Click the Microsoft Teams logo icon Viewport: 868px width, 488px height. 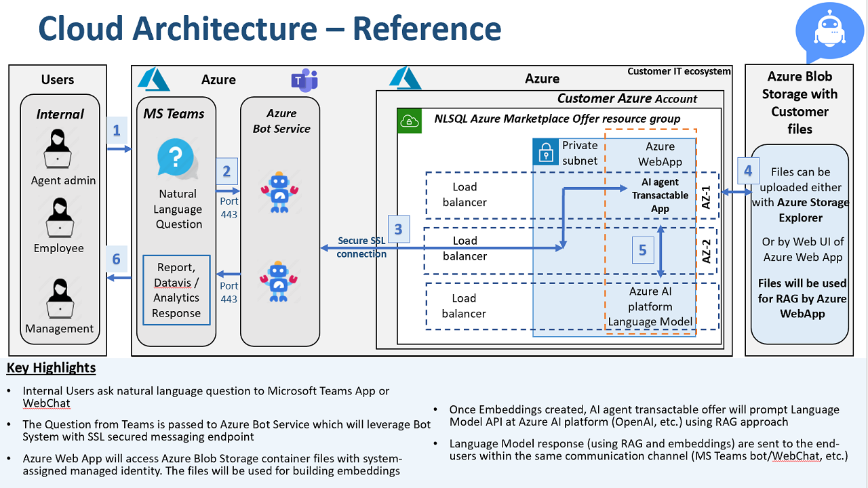[x=304, y=81]
